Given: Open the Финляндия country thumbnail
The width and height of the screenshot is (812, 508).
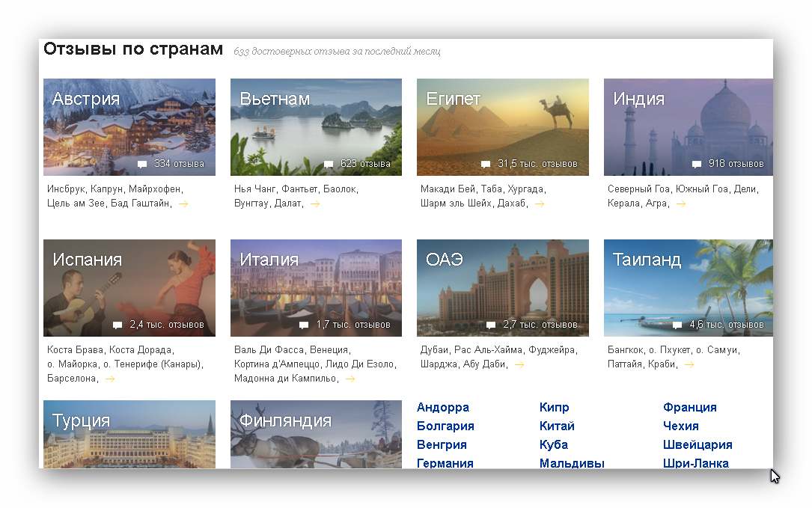Looking at the screenshot, I should click(x=316, y=435).
